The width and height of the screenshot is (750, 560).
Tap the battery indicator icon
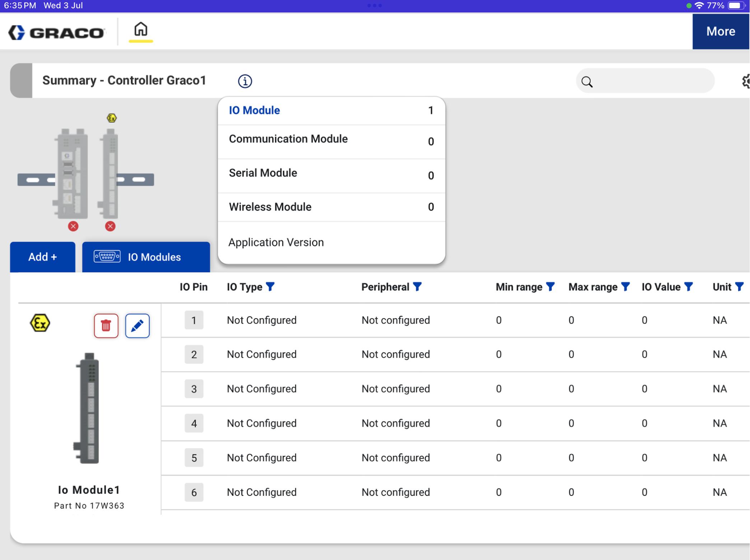pyautogui.click(x=737, y=5)
